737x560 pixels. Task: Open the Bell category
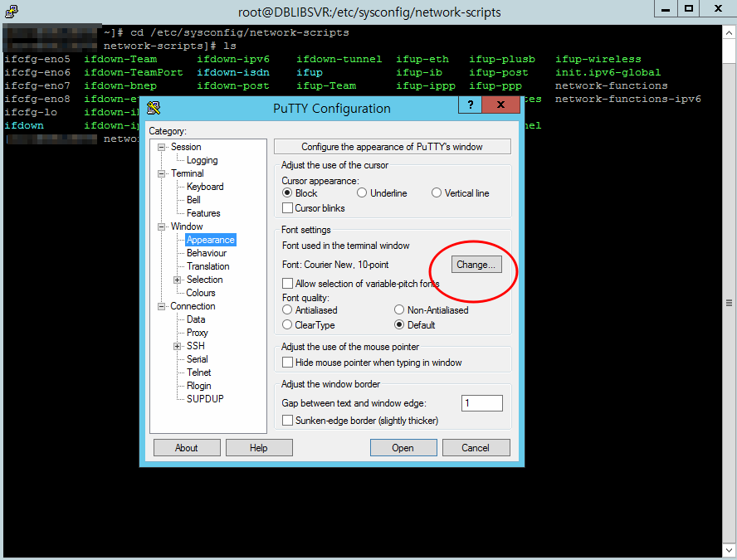click(x=193, y=200)
